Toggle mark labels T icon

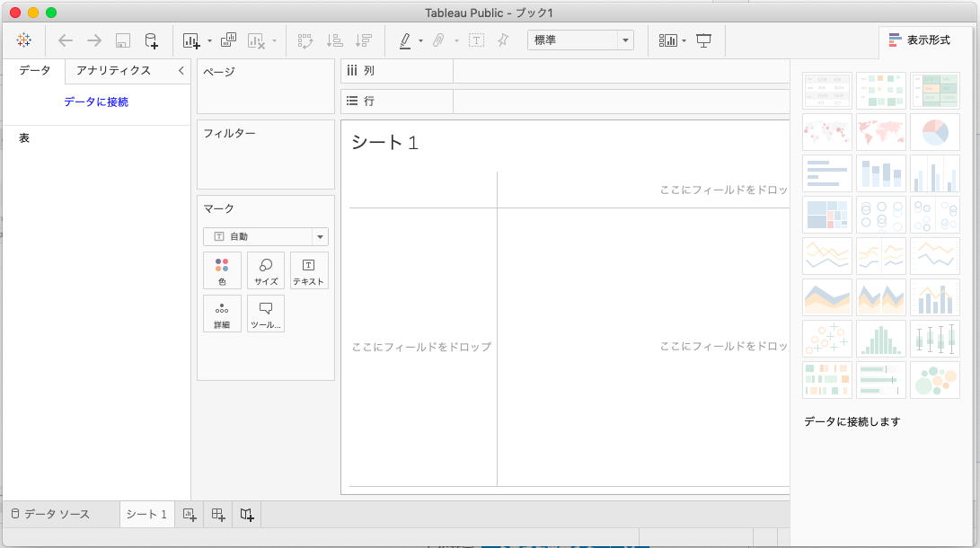pyautogui.click(x=476, y=40)
